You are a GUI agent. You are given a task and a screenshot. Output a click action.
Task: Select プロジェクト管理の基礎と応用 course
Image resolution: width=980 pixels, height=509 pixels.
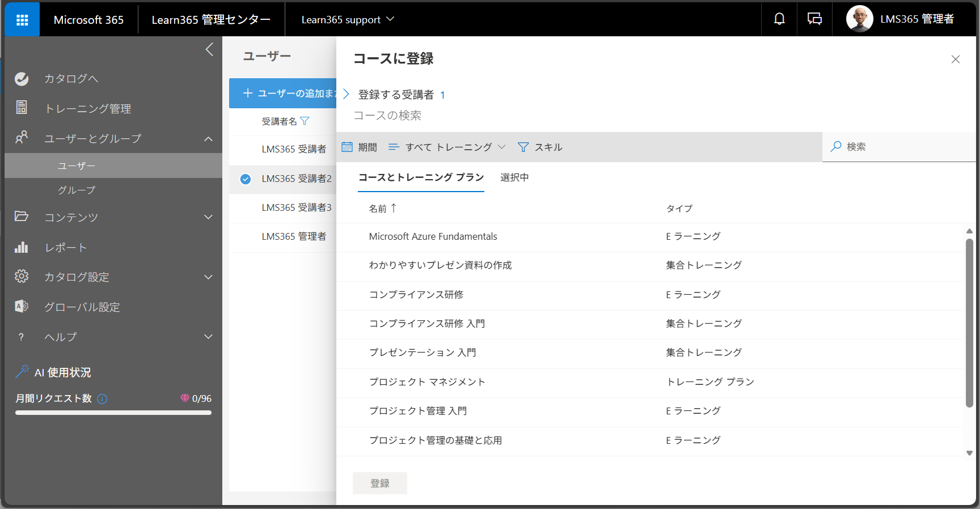tap(650, 441)
